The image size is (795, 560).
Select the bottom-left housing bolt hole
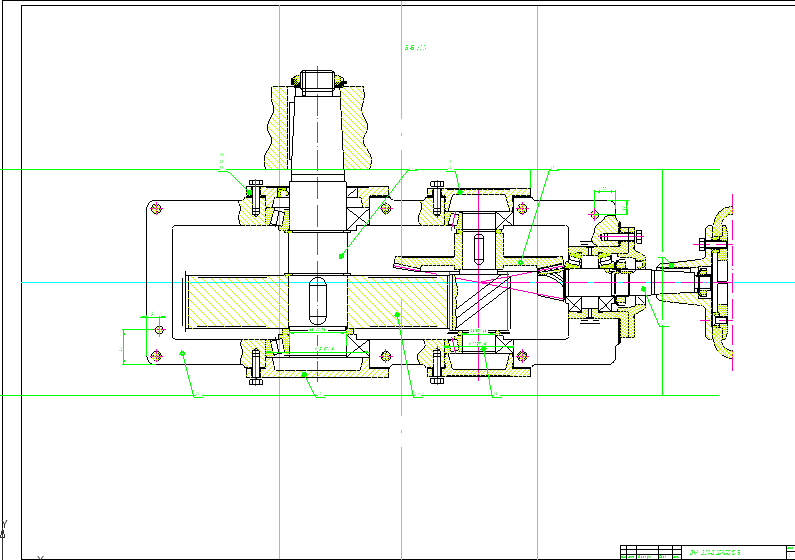coord(156,354)
